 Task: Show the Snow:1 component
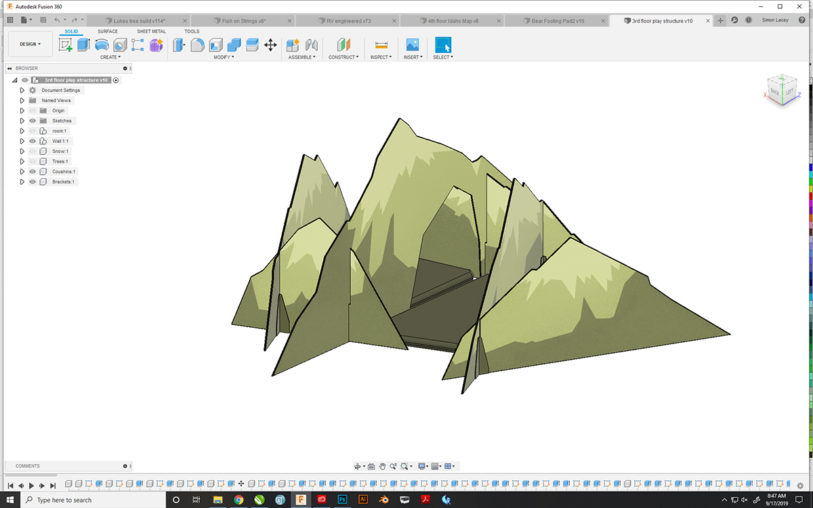click(x=33, y=151)
